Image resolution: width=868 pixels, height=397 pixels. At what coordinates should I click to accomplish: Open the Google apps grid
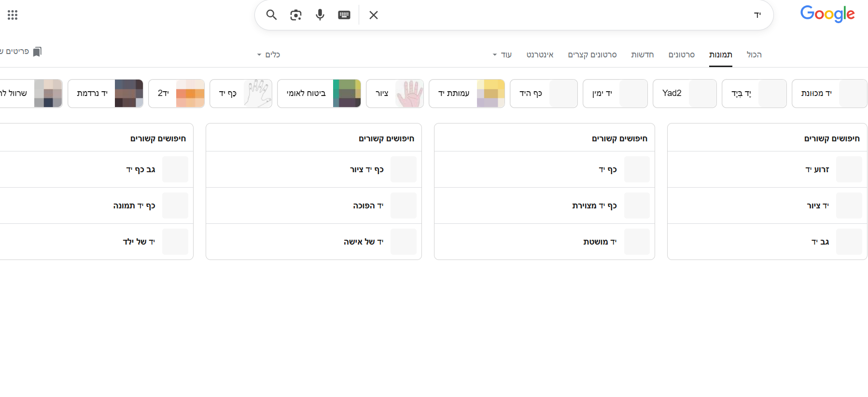13,15
